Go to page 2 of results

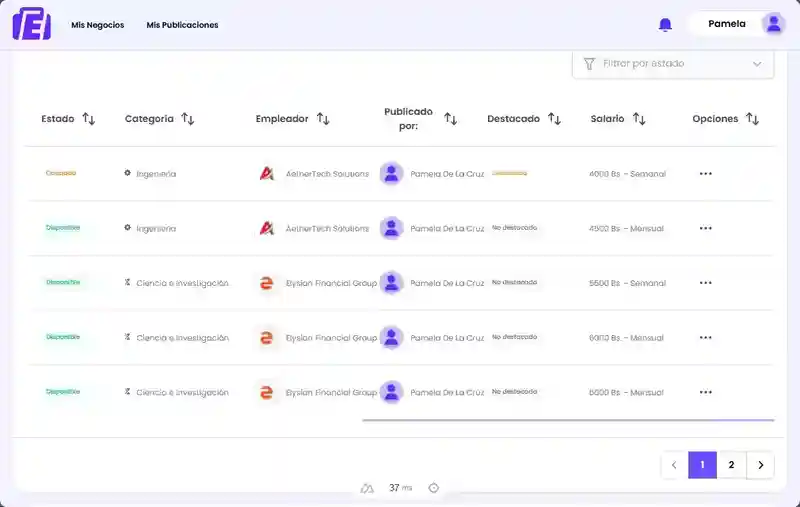pyautogui.click(x=731, y=465)
